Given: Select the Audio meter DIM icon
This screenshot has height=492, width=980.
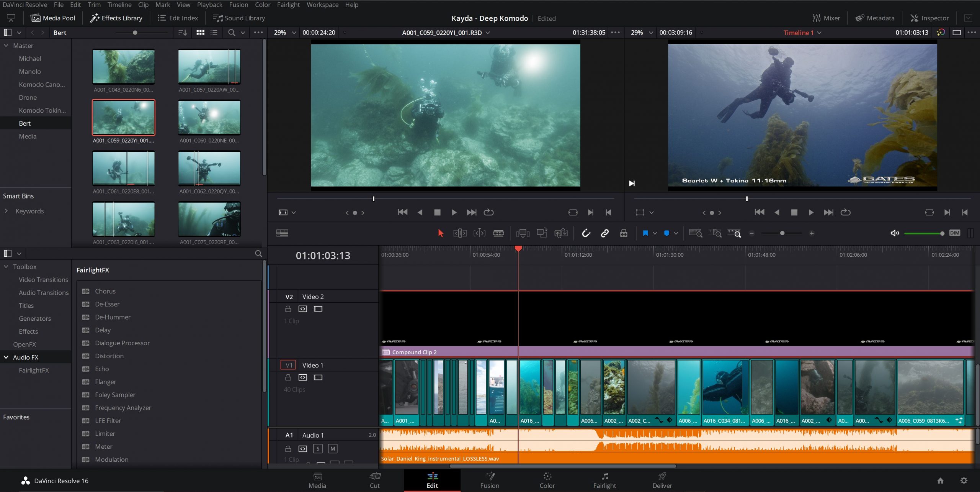Looking at the screenshot, I should (954, 233).
